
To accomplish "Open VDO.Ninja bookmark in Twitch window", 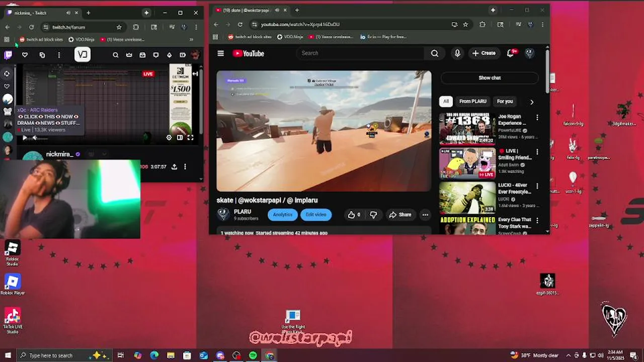I will click(x=81, y=39).
